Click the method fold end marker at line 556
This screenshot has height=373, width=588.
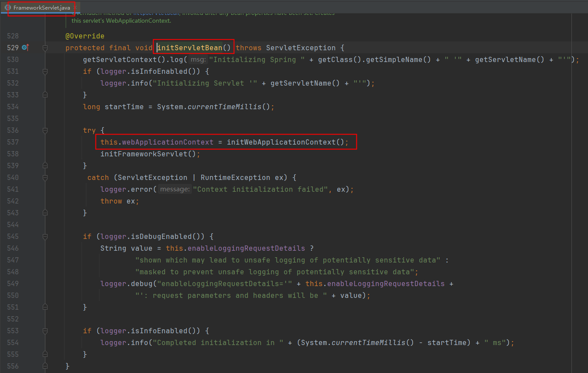click(x=45, y=366)
